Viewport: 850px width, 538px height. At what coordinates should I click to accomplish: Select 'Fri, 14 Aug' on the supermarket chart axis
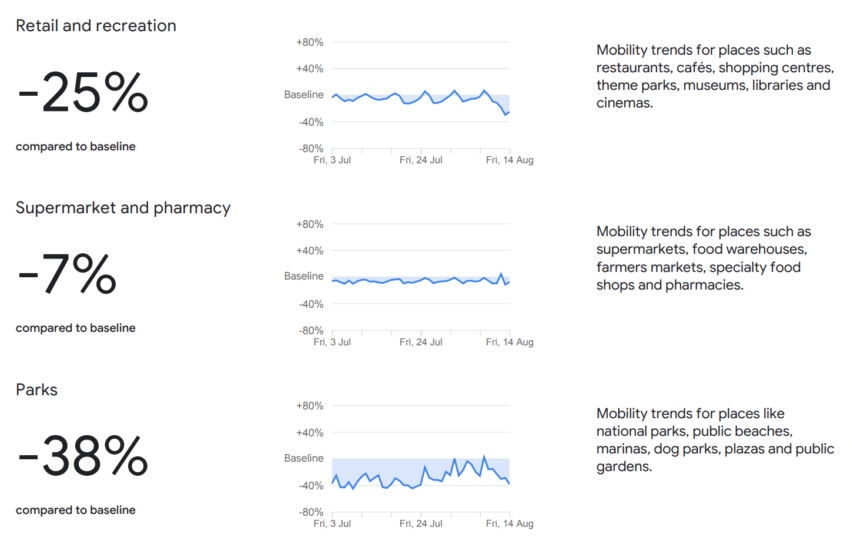click(x=509, y=341)
